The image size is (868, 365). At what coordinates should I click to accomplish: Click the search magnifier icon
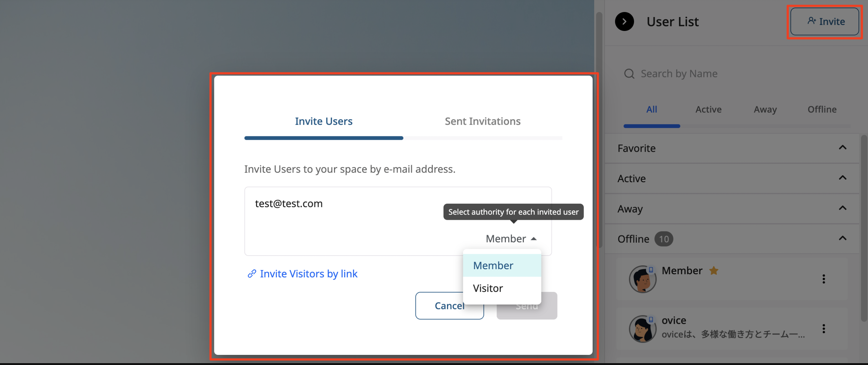point(629,73)
